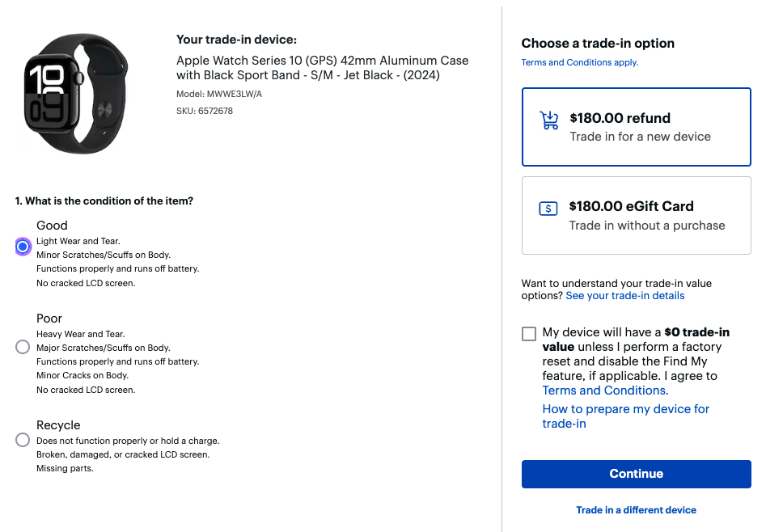Check the $0 trade-in value agreement checkbox
The width and height of the screenshot is (766, 532).
529,332
